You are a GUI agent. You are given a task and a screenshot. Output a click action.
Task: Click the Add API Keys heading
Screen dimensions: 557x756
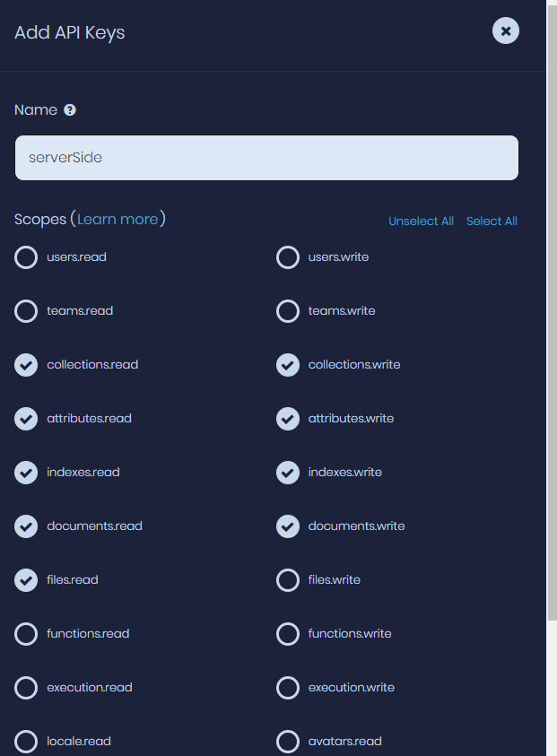[69, 32]
